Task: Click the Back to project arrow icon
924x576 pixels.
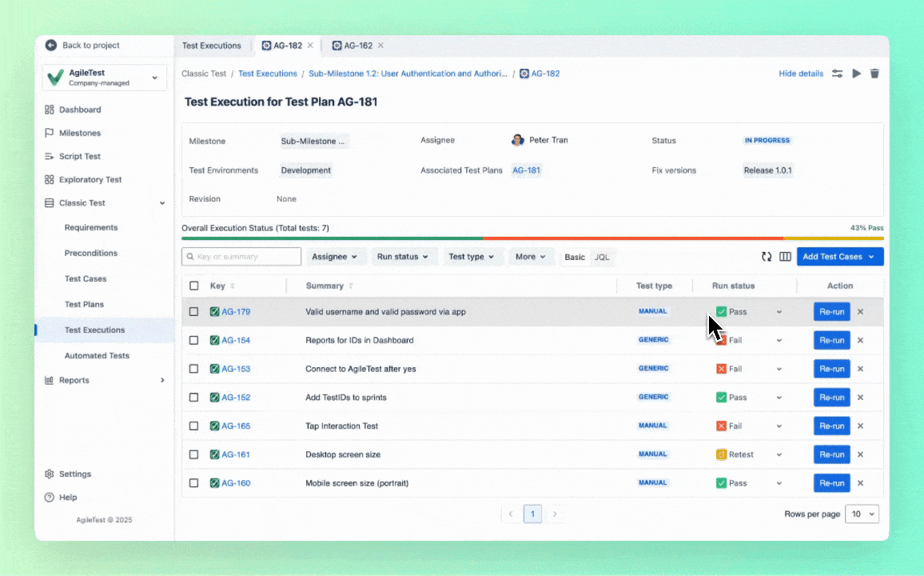Action: point(51,46)
